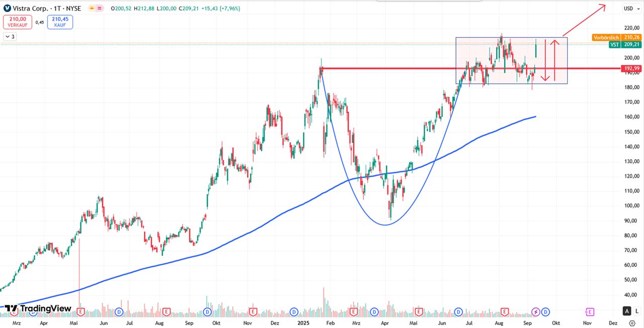Click the spread value 0,45
Image resolution: width=644 pixels, height=328 pixels.
click(40, 22)
